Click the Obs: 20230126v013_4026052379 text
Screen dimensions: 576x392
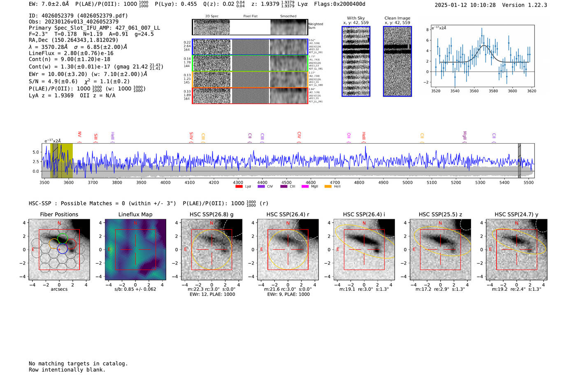pos(74,21)
